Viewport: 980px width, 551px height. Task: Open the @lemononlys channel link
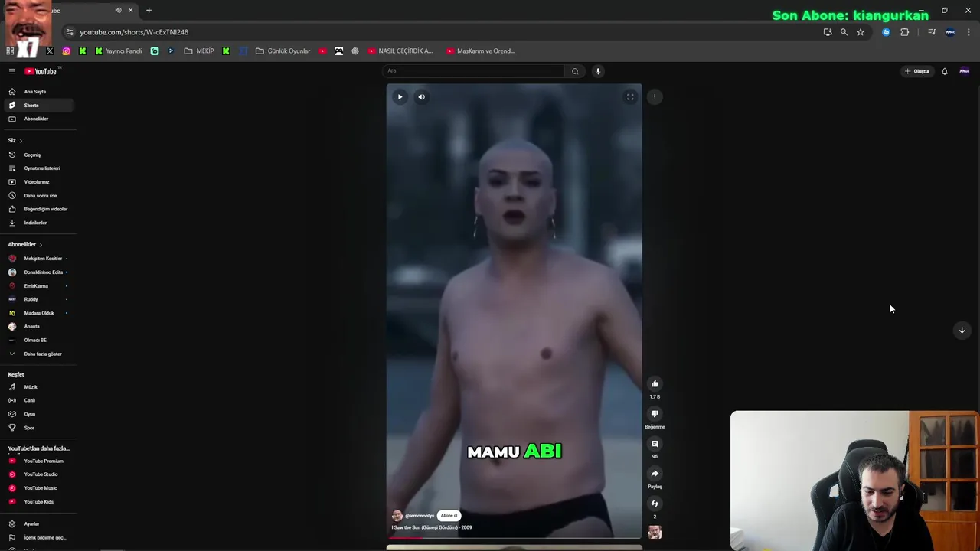420,516
